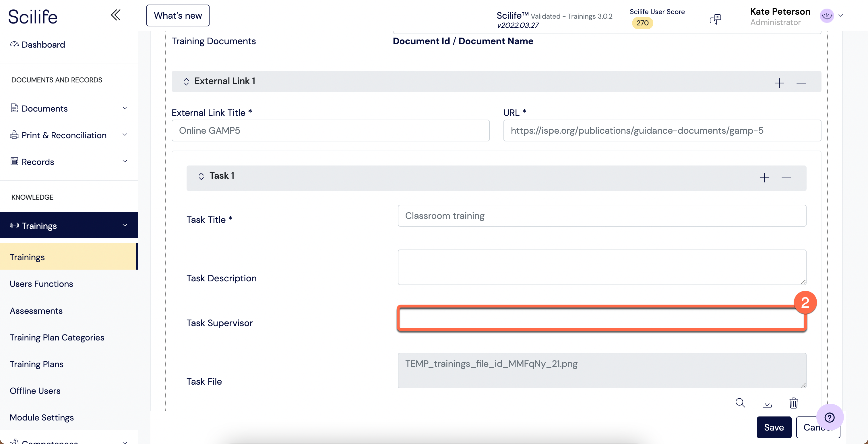The image size is (868, 444).
Task: Remove Task 1 with minus icon
Action: point(786,177)
